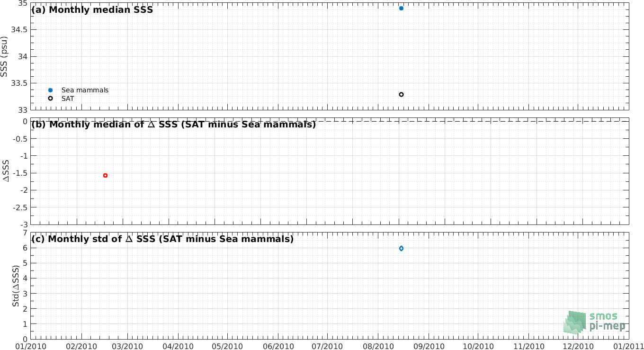644x350 pixels.
Task: Click the 'SSS (psu)' y-axis label
Action: 4,56
